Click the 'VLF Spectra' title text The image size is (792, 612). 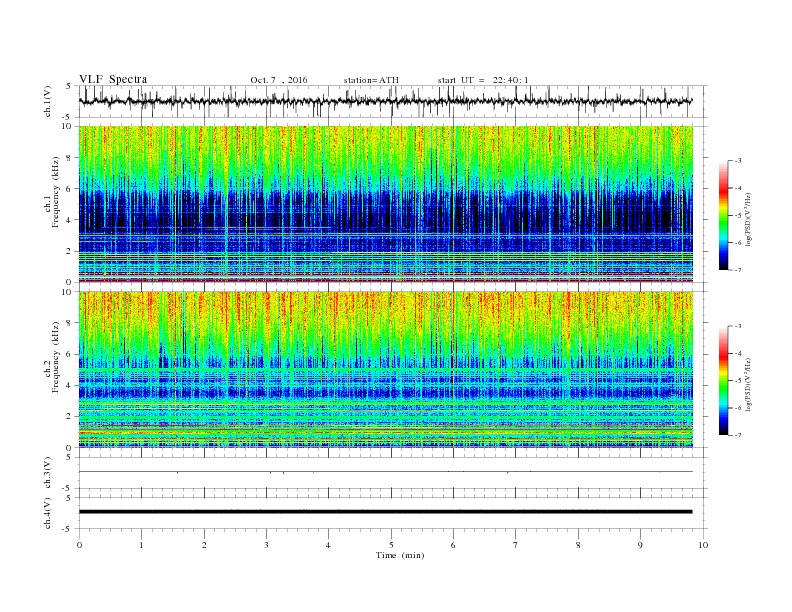113,79
